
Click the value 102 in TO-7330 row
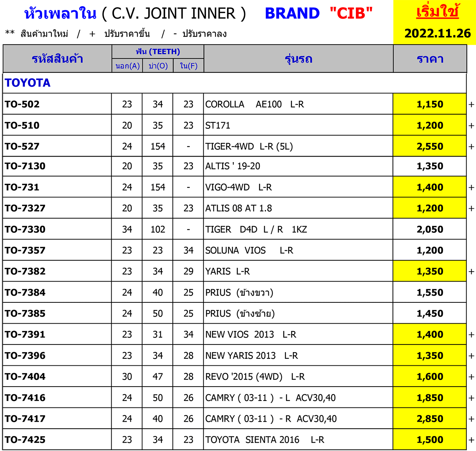(x=158, y=230)
